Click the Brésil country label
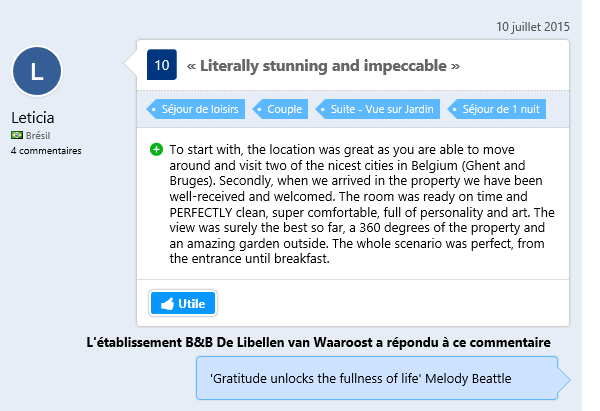This screenshot has height=411, width=600. pos(38,135)
